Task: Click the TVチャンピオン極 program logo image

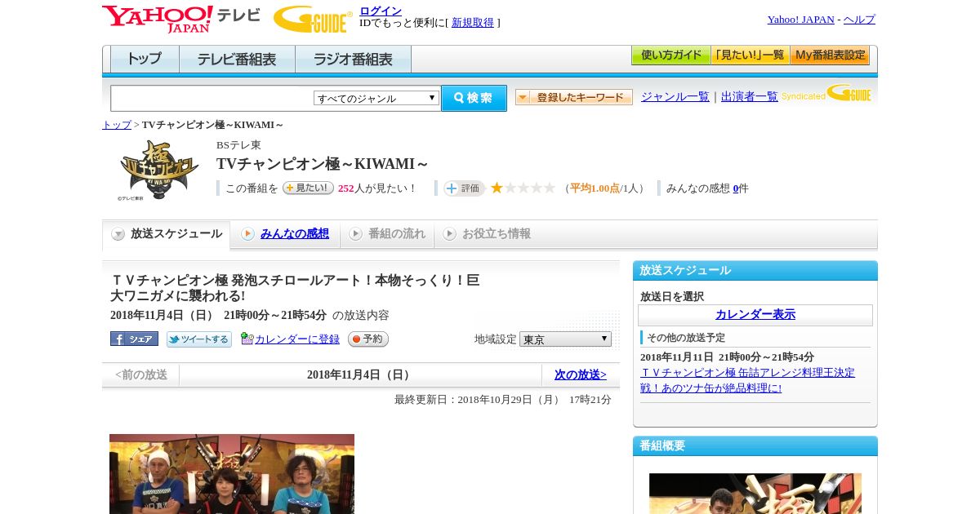Action: [158, 170]
